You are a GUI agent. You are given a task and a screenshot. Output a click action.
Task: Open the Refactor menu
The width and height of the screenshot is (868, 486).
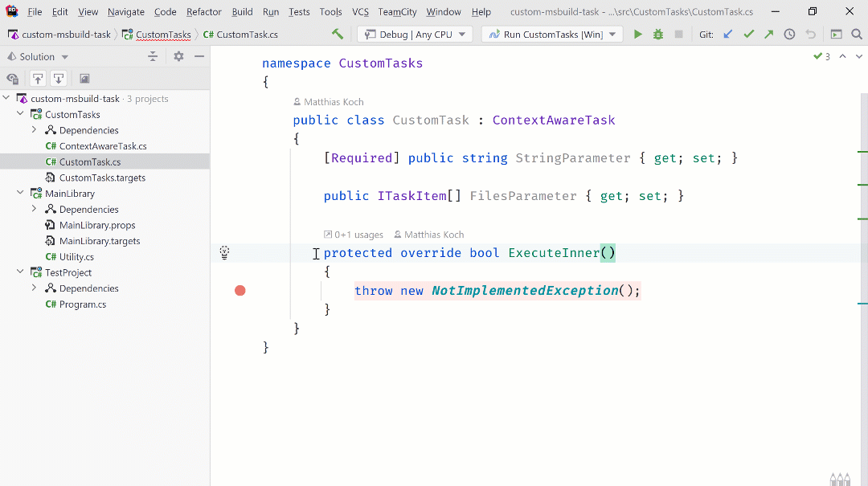pyautogui.click(x=204, y=12)
